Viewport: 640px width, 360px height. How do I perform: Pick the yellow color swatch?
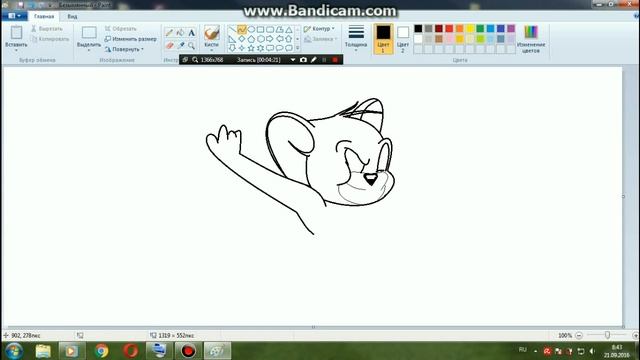470,28
